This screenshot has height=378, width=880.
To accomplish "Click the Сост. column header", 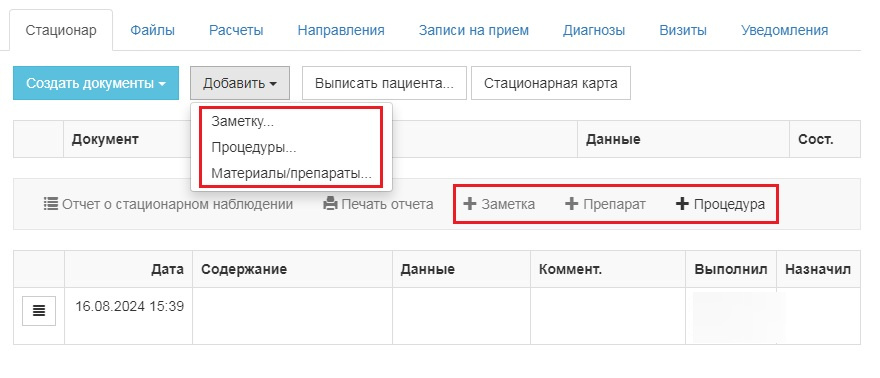I will 824,139.
